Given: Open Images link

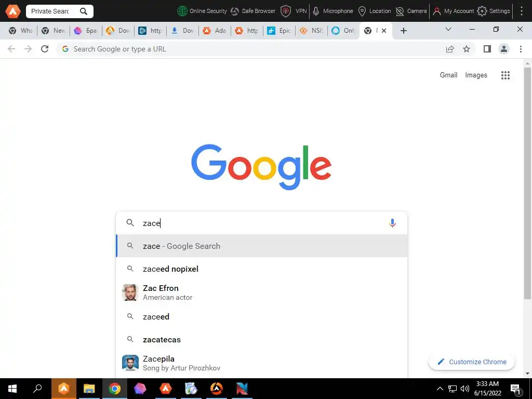Looking at the screenshot, I should (476, 75).
